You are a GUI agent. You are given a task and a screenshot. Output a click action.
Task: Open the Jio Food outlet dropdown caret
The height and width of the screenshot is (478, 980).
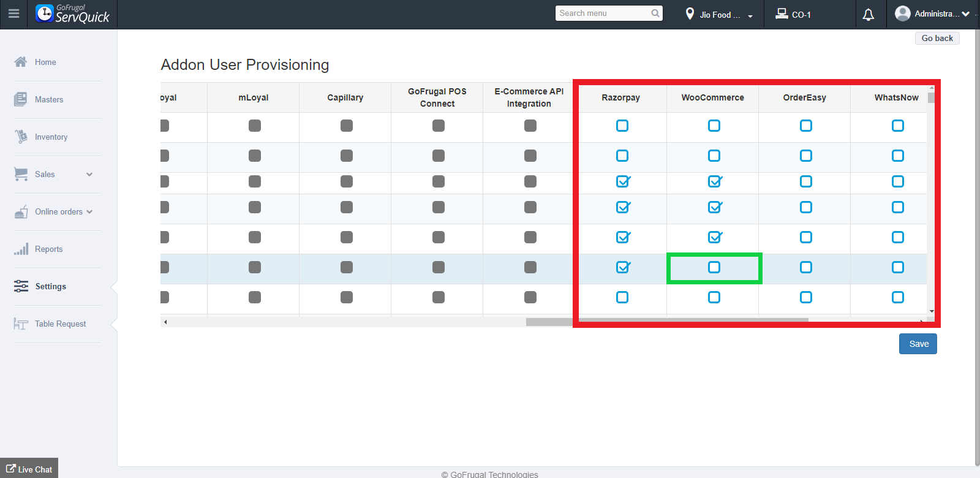(x=750, y=17)
